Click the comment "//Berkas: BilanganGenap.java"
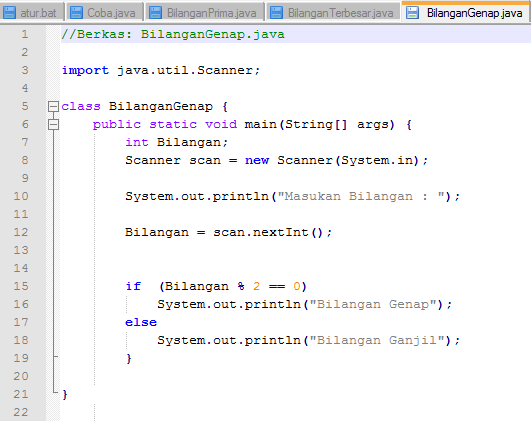Screen dimensions: 531x421 pyautogui.click(x=173, y=34)
